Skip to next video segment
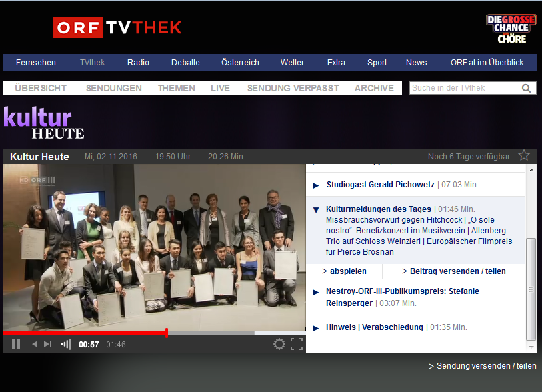 pos(47,344)
